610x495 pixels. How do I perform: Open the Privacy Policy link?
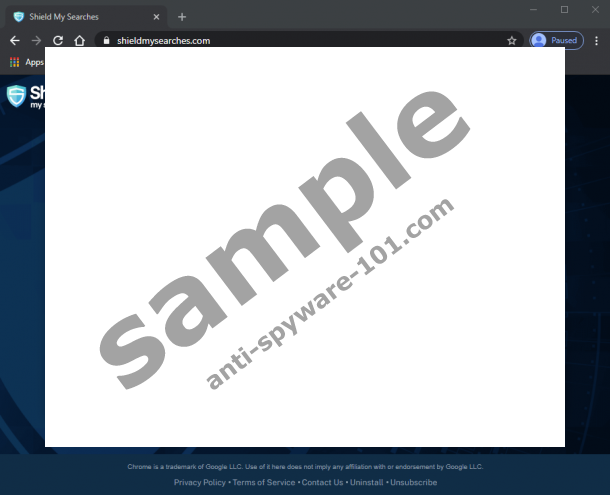click(x=200, y=482)
